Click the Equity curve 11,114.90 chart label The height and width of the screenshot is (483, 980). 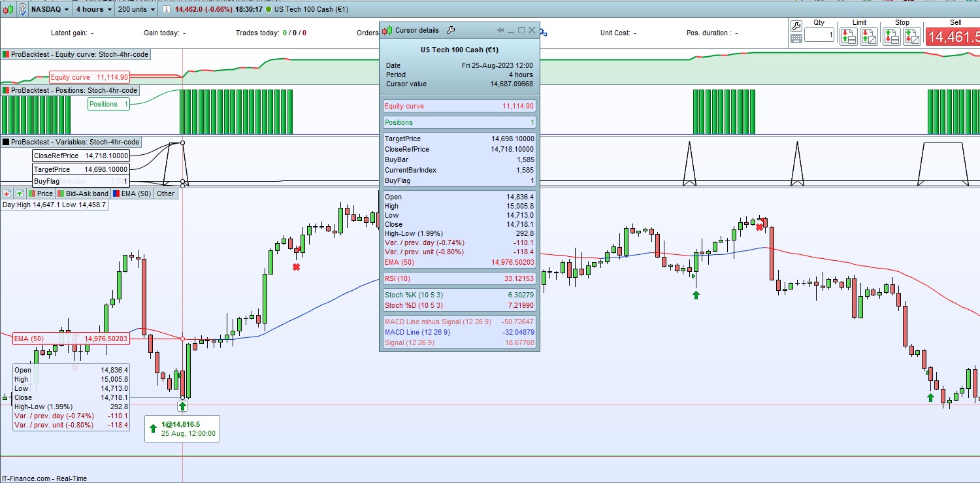coord(90,77)
